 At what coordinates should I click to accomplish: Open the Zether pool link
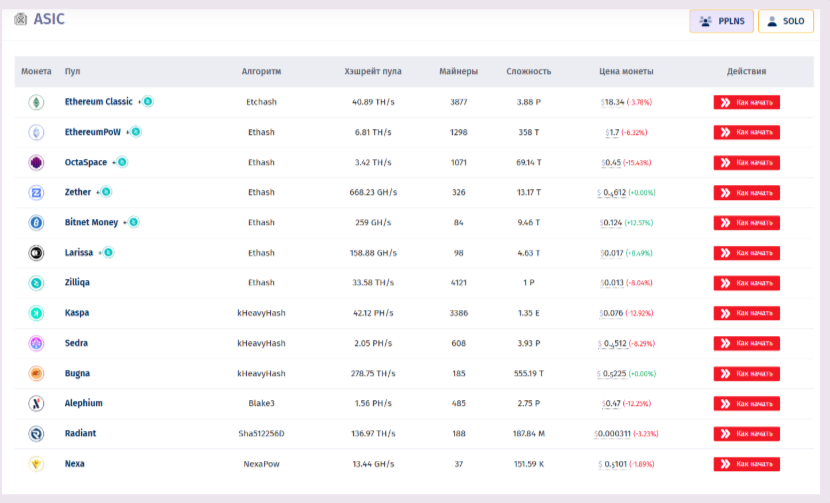click(78, 192)
